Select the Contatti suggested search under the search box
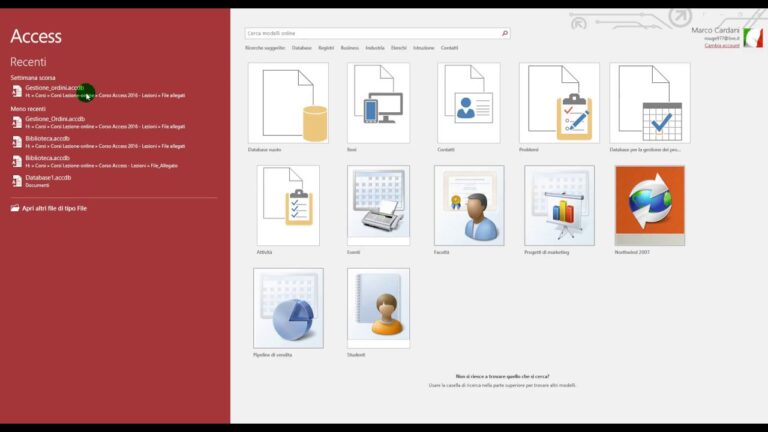The width and height of the screenshot is (768, 432). point(449,48)
